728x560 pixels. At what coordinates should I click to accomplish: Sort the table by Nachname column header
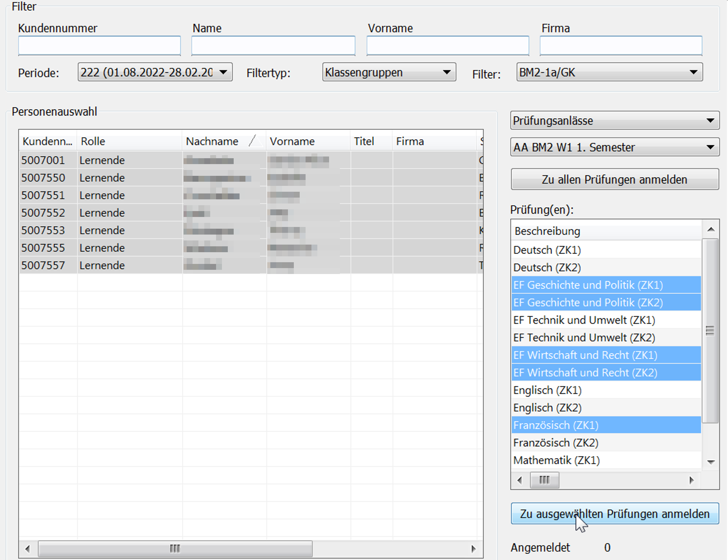(x=212, y=141)
